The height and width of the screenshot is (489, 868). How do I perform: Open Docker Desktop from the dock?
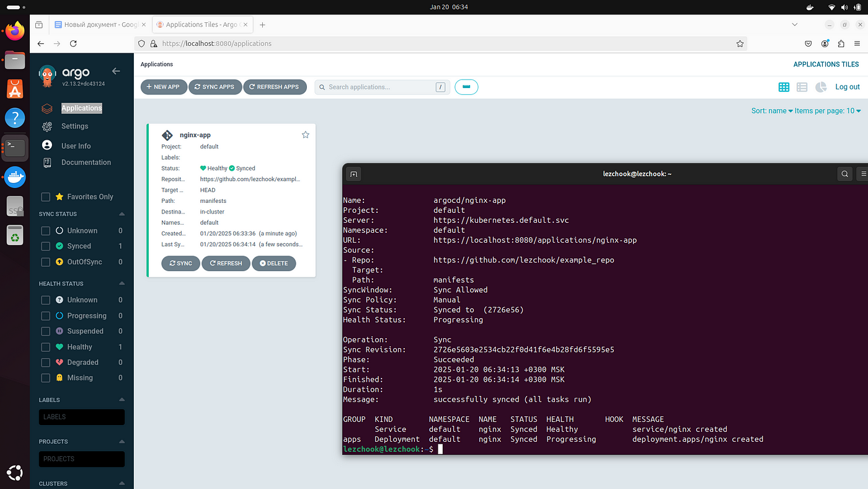coord(15,177)
